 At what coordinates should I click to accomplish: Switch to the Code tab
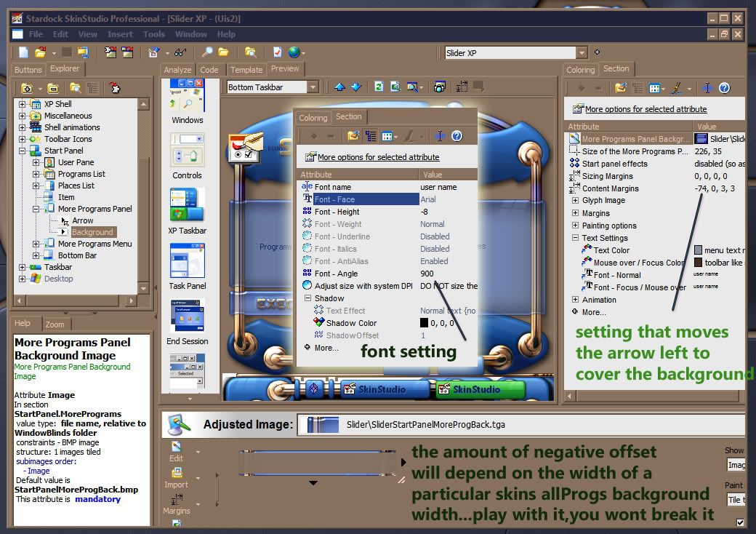pos(209,70)
